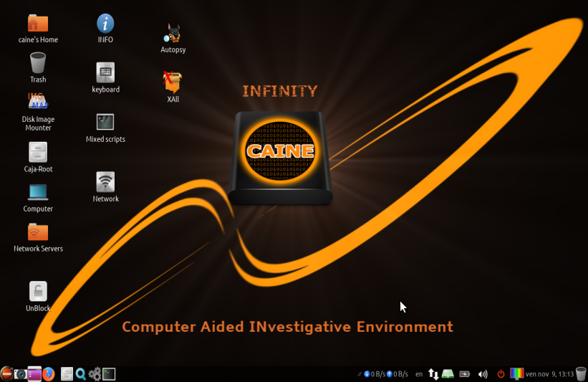Open the MENU button in the taskbar
The width and height of the screenshot is (588, 382).
[6, 373]
